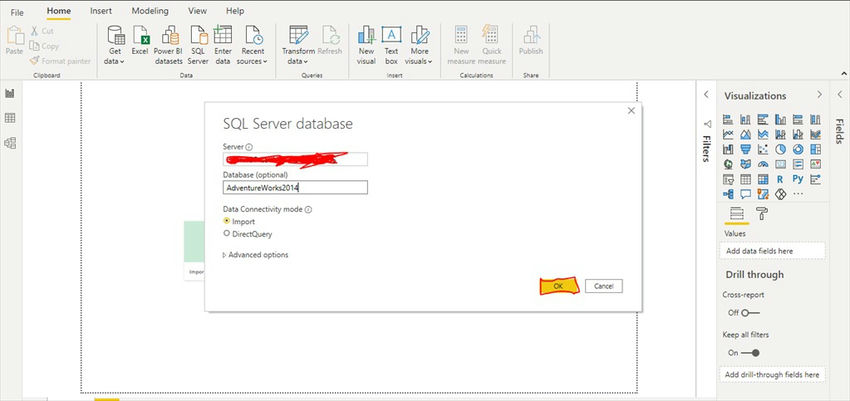Click the SQL Server ribbon icon
850x401 pixels.
[x=198, y=46]
